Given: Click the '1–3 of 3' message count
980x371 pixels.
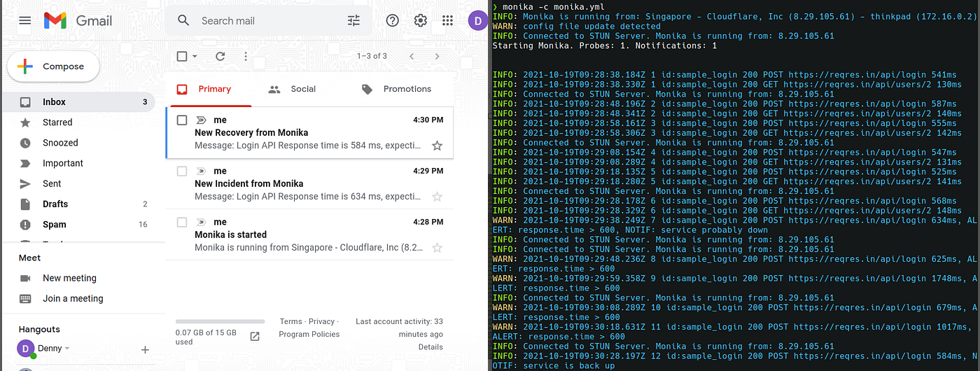Looking at the screenshot, I should [x=372, y=56].
